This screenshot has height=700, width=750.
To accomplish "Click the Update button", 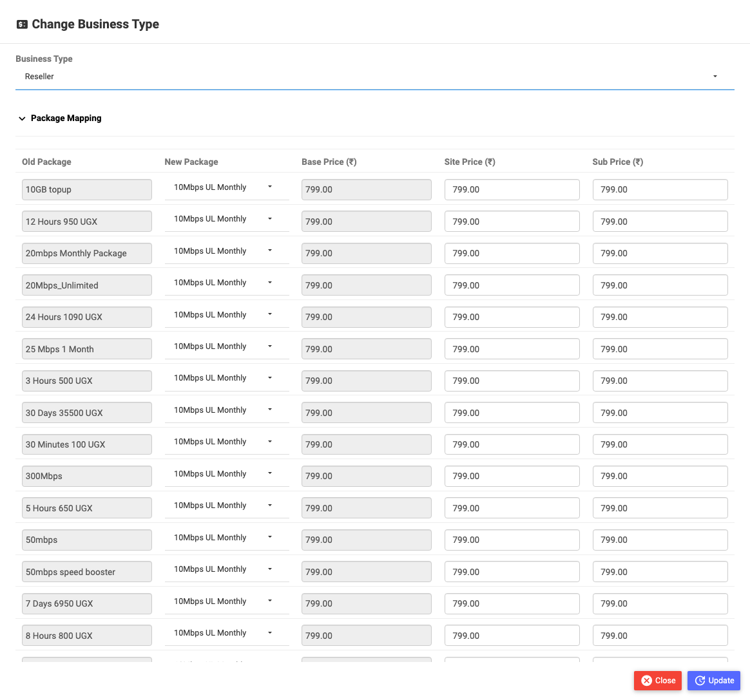I will [x=714, y=681].
